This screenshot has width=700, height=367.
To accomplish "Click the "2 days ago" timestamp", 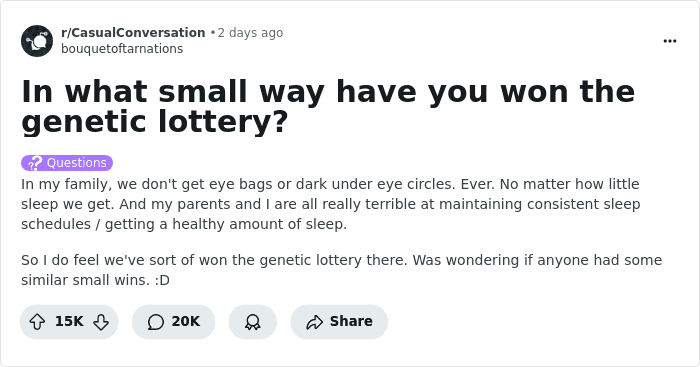I will 250,33.
